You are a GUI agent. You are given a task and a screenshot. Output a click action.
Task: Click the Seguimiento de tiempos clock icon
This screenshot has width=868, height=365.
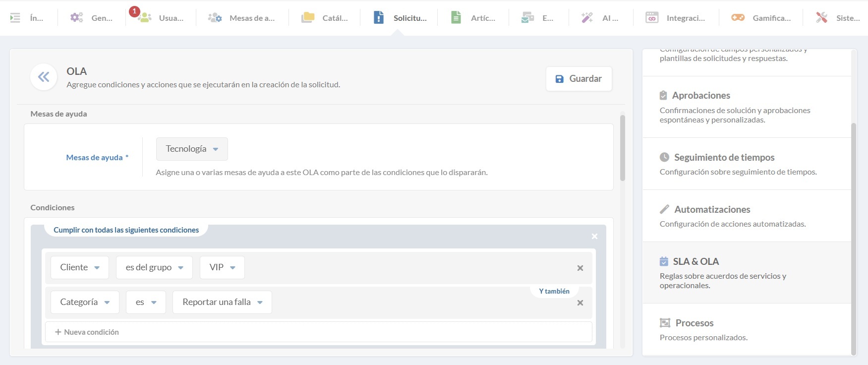pyautogui.click(x=664, y=157)
